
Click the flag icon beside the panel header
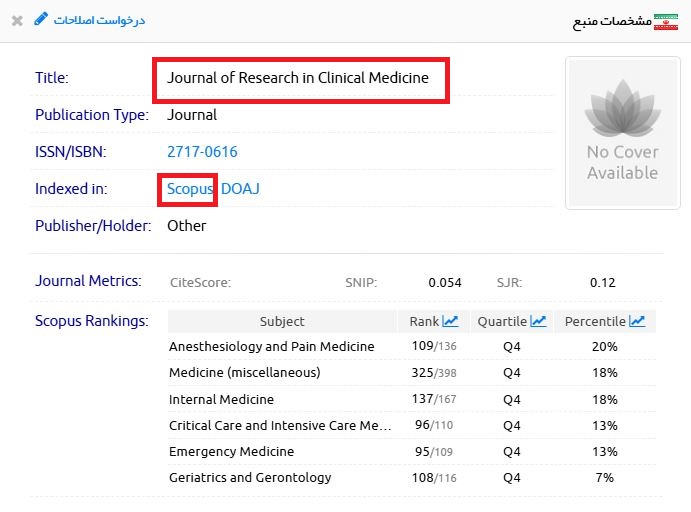click(665, 21)
